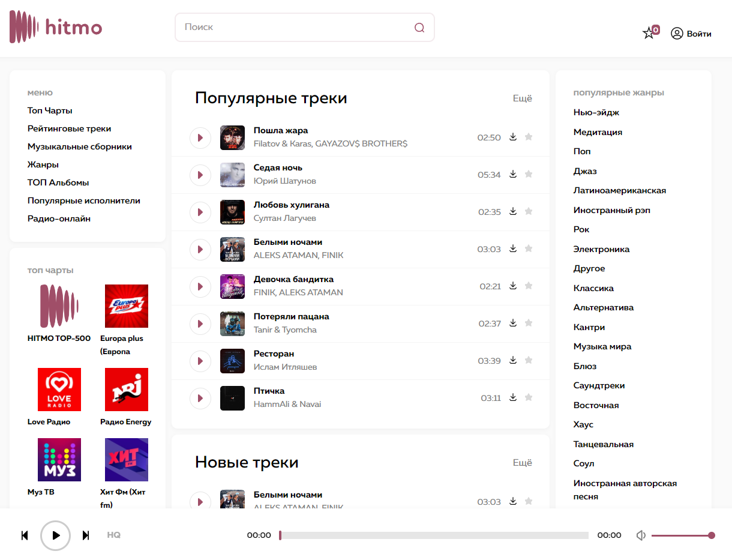Play the track Пошла жара

(x=200, y=138)
